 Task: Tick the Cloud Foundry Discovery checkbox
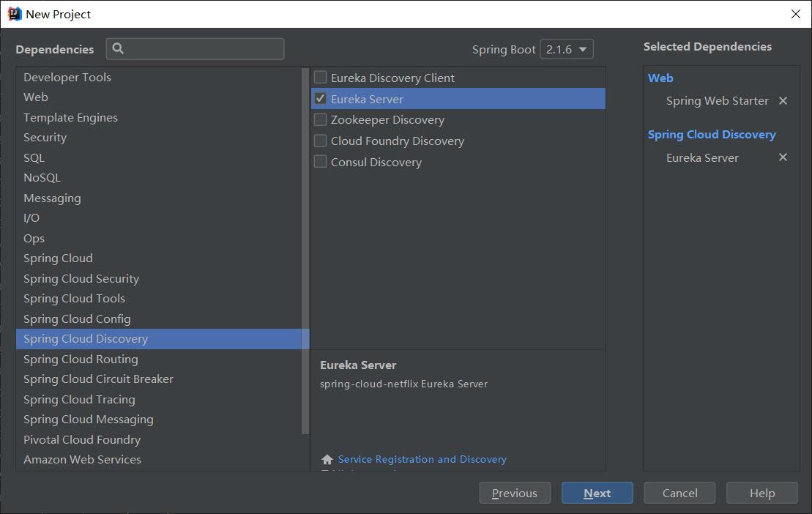(x=321, y=141)
